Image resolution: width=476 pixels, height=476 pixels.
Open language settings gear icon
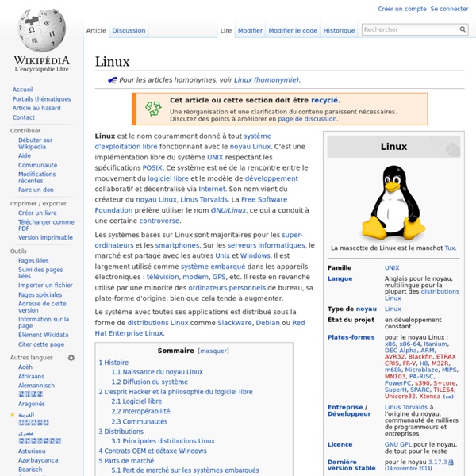tap(71, 358)
